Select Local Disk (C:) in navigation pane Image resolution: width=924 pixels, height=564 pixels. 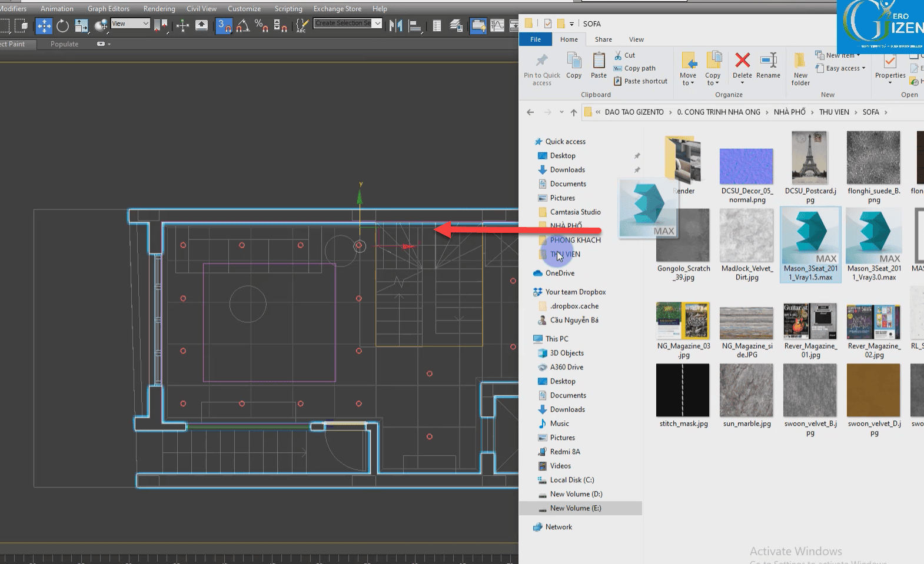tap(572, 480)
